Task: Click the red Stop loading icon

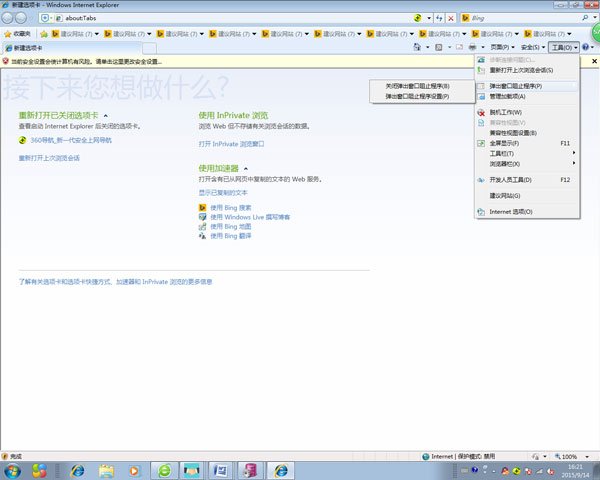Action: click(453, 18)
